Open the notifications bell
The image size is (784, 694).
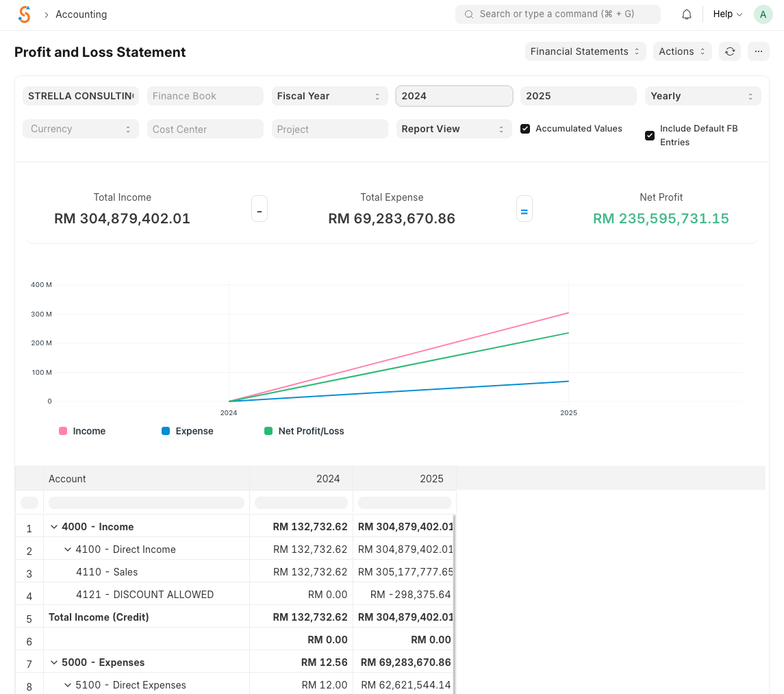tap(687, 14)
